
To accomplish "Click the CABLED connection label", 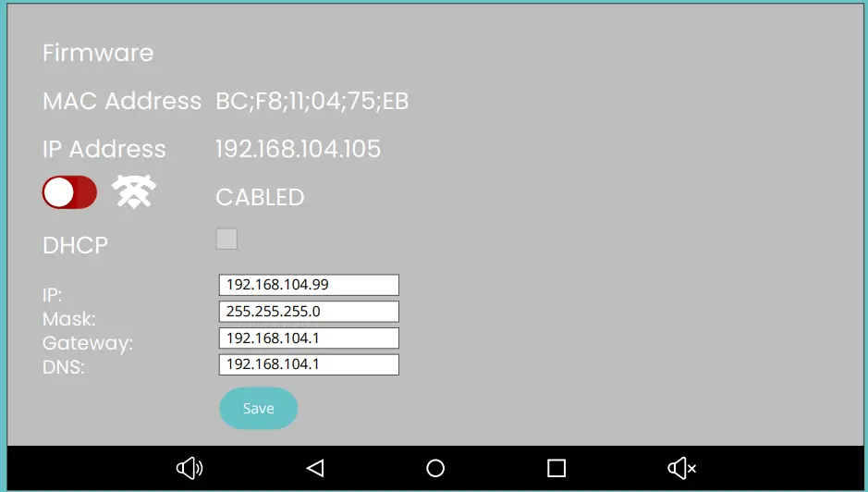I will click(x=260, y=197).
